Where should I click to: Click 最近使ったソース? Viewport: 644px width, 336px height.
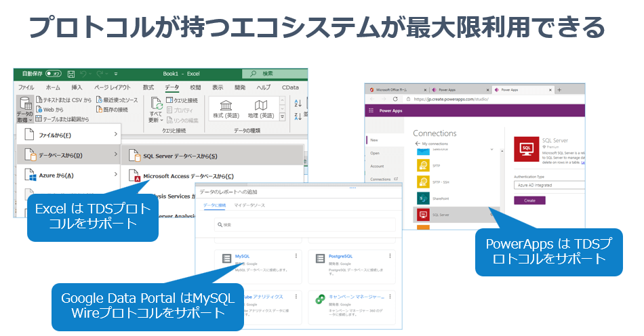117,100
